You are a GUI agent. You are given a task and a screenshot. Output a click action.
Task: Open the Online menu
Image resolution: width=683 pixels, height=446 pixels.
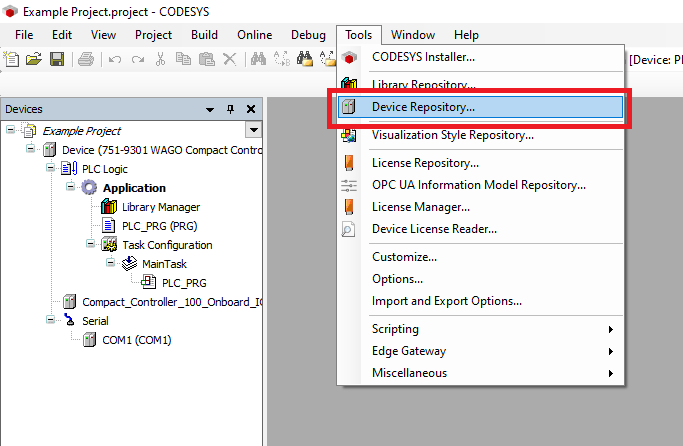tap(255, 34)
